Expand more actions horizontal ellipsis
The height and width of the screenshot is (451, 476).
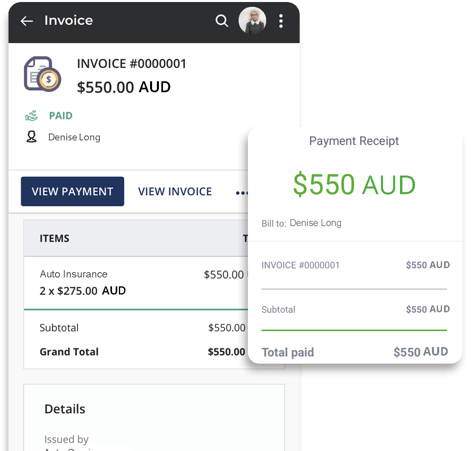click(x=241, y=193)
